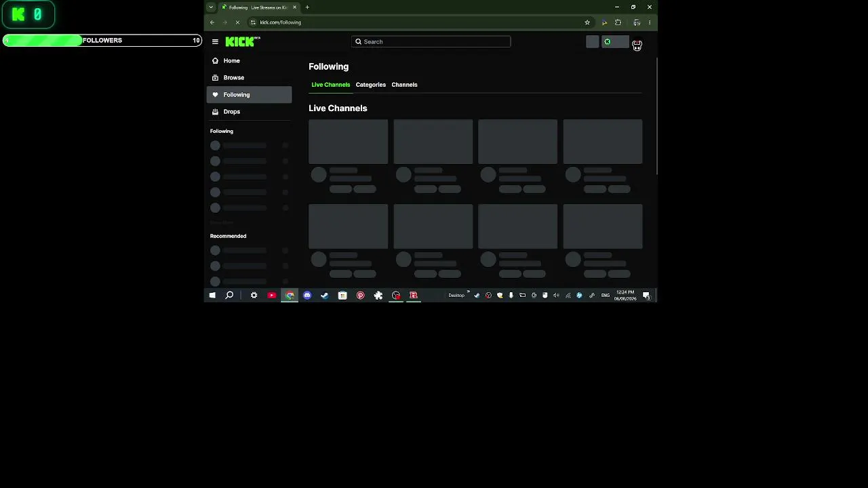Click the Chrome taskbar icon
Viewport: 868px width, 488px height.
[290, 296]
